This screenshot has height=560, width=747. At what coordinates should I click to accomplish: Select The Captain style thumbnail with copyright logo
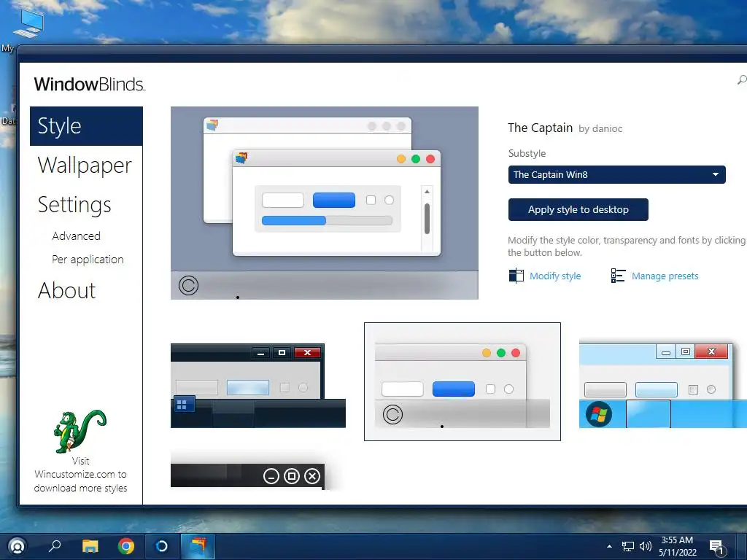point(462,381)
